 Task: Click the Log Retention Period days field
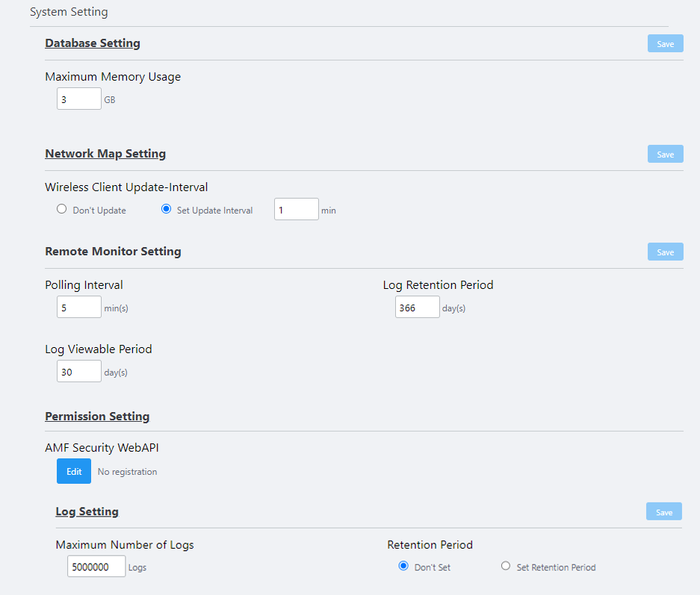pyautogui.click(x=417, y=307)
